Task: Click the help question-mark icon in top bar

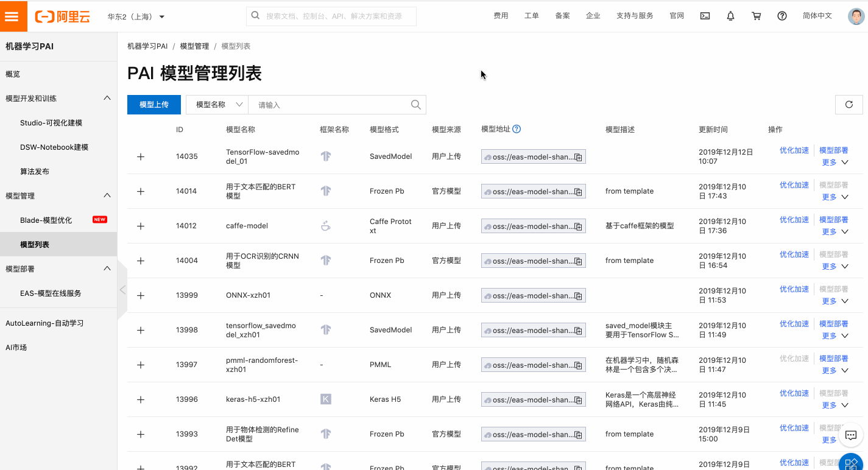Action: (782, 15)
